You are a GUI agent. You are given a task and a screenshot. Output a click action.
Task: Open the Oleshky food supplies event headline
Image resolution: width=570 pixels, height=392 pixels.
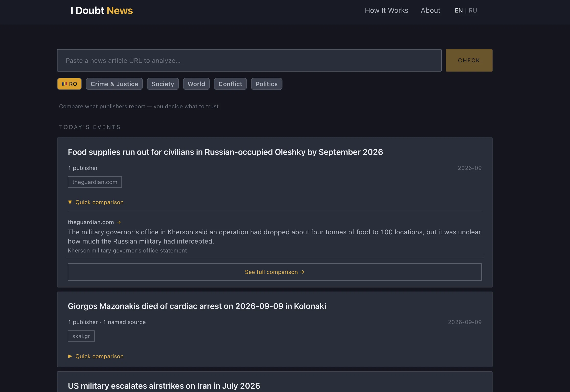pos(225,152)
